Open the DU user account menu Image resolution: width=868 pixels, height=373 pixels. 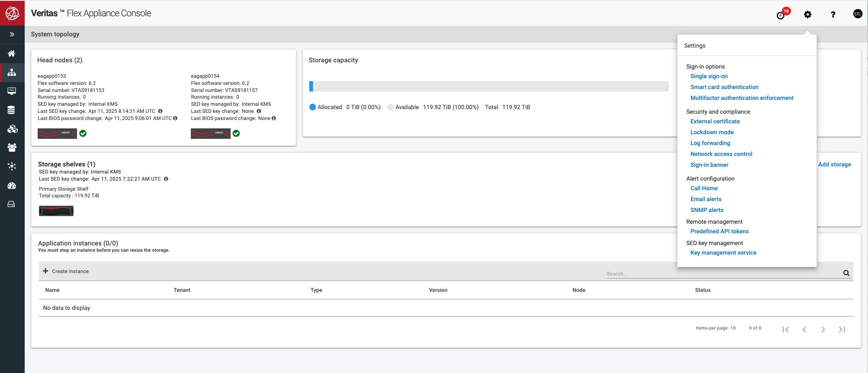[x=858, y=14]
